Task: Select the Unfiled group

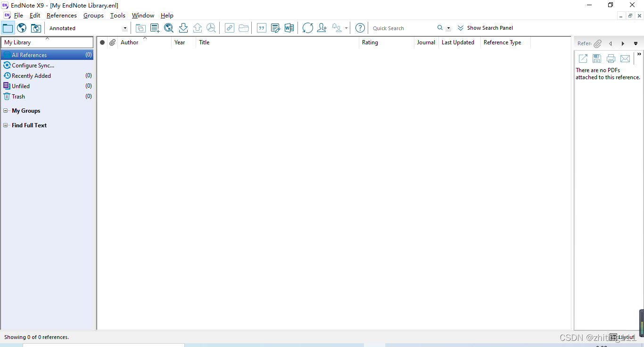Action: pyautogui.click(x=47, y=86)
